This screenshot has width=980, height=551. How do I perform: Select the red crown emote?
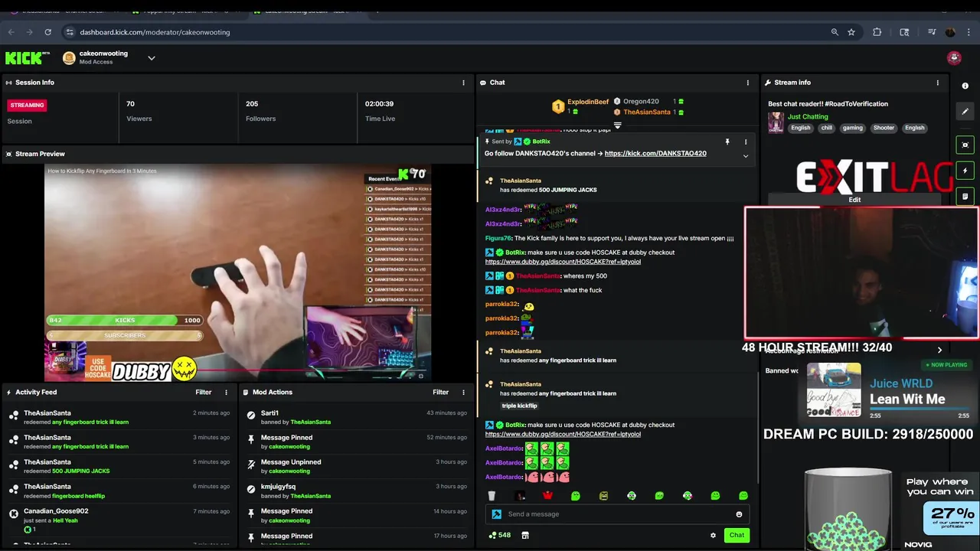pos(547,496)
